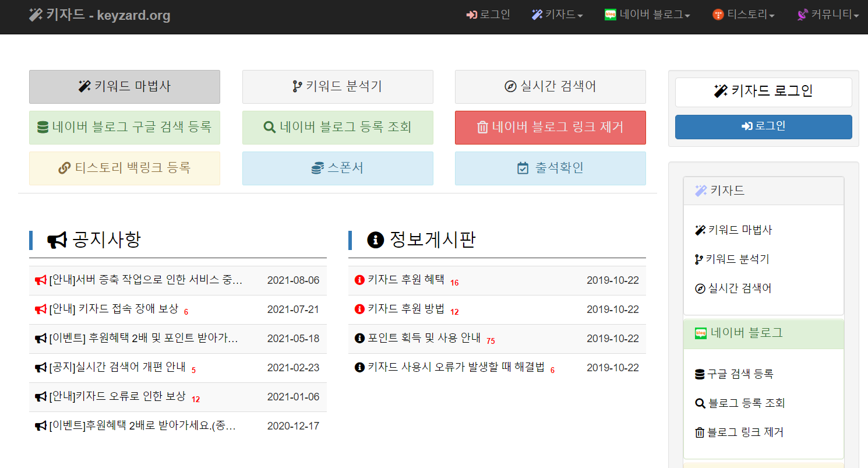Click the login arrow icon in the navbar
This screenshot has width=868, height=468.
pos(472,15)
